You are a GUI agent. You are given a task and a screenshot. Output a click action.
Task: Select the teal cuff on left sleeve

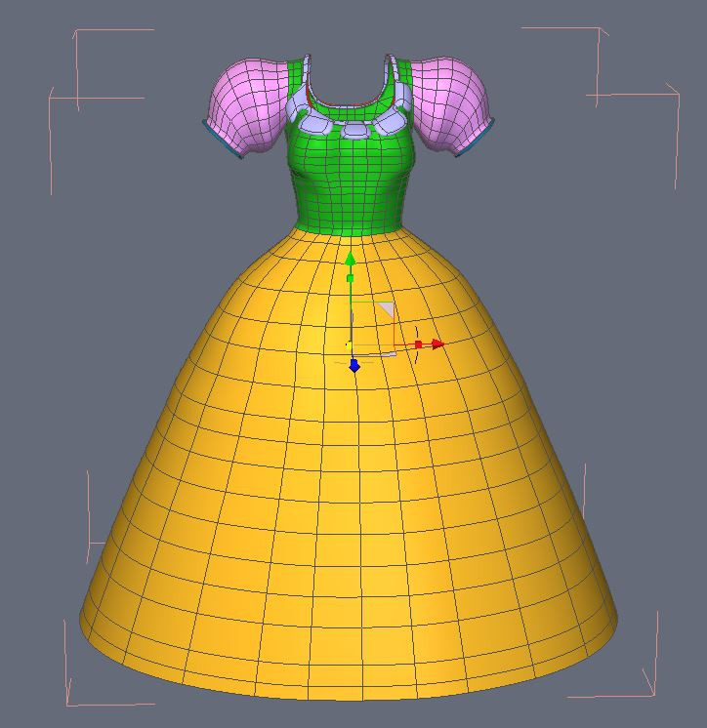point(222,140)
